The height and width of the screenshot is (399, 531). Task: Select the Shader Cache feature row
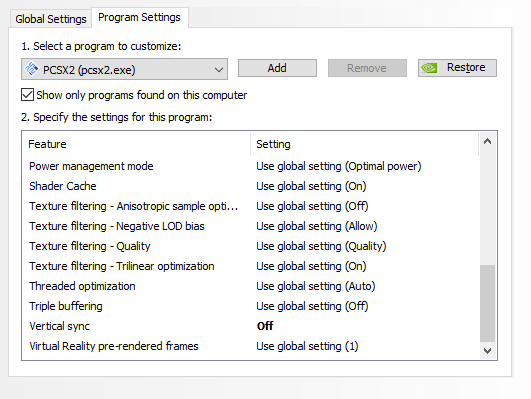pos(251,186)
